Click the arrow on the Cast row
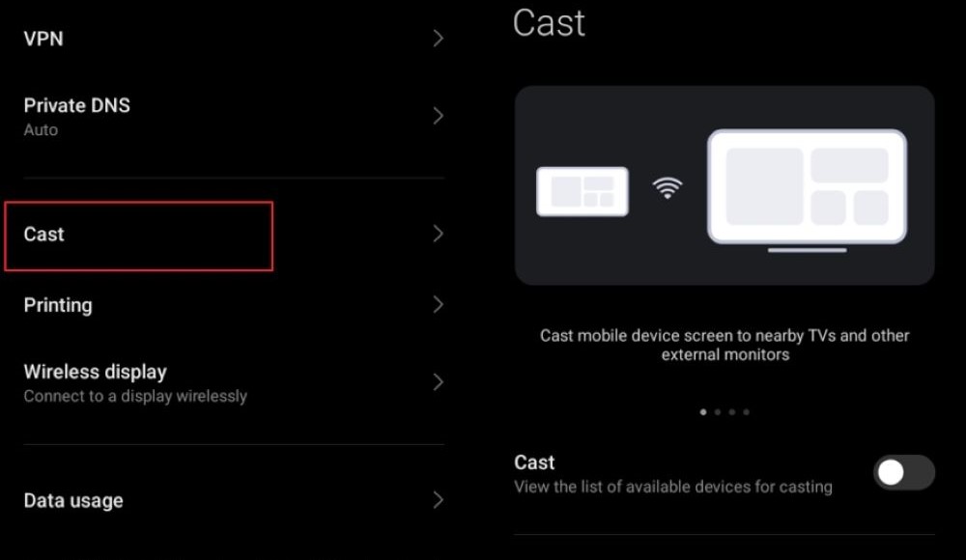Screen dimensions: 966x560 coord(438,234)
